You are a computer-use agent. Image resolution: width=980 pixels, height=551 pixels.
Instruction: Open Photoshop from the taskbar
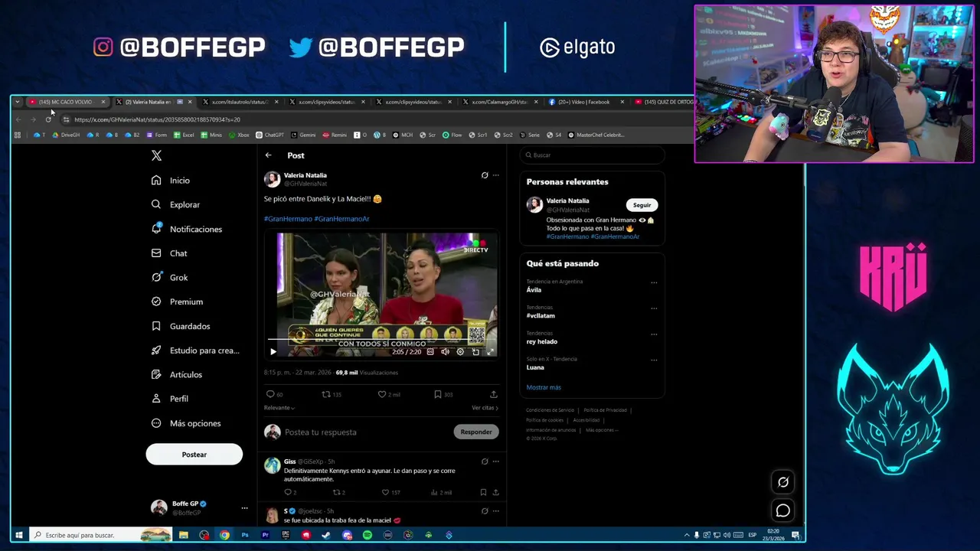pyautogui.click(x=245, y=535)
